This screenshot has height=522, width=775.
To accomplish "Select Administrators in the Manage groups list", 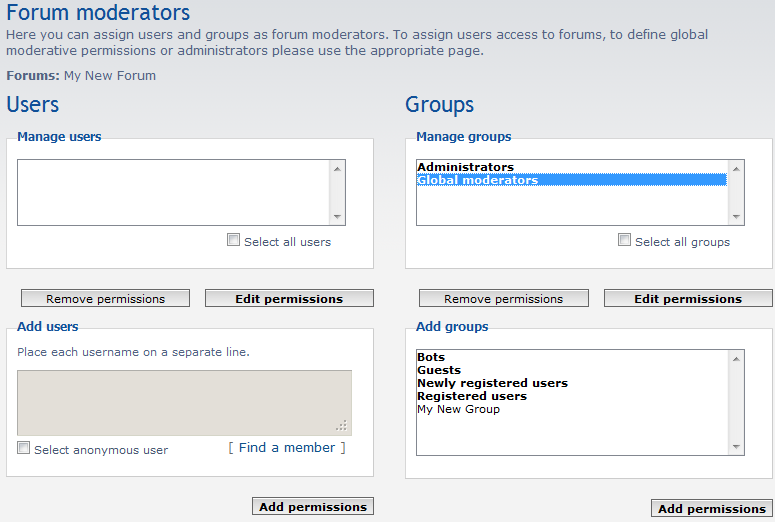I will [466, 167].
